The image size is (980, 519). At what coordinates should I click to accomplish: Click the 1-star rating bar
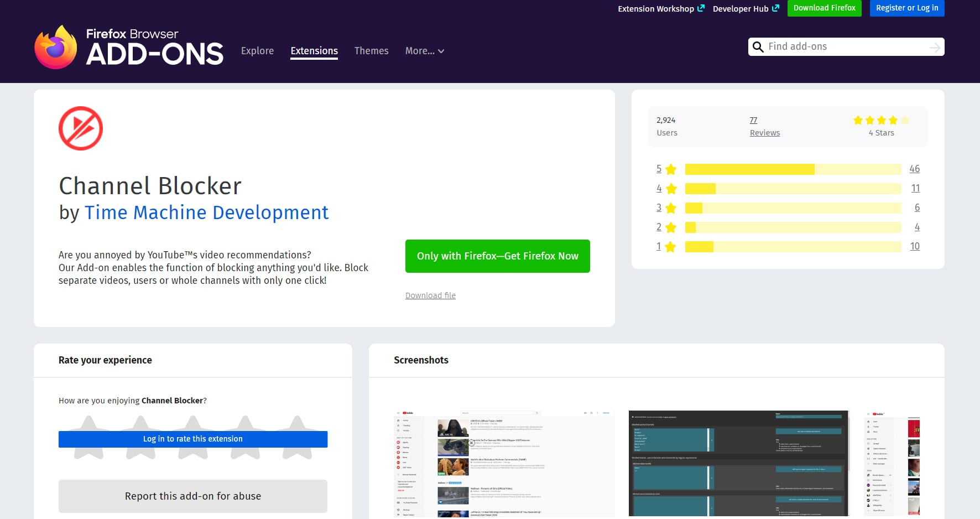click(x=793, y=247)
